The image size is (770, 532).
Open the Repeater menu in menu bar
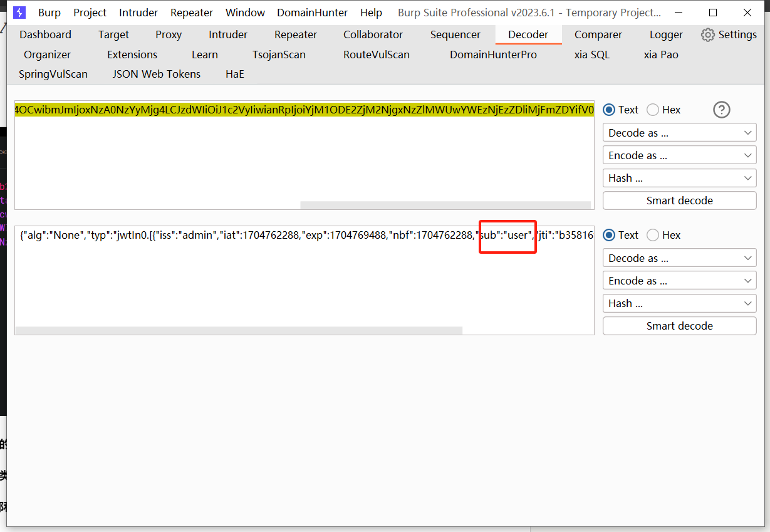click(192, 13)
